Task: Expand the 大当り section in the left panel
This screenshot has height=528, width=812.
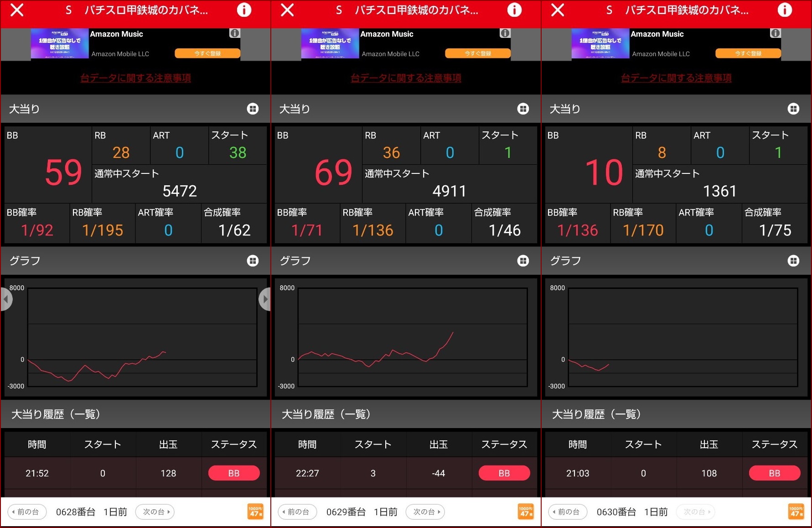Action: [x=253, y=109]
